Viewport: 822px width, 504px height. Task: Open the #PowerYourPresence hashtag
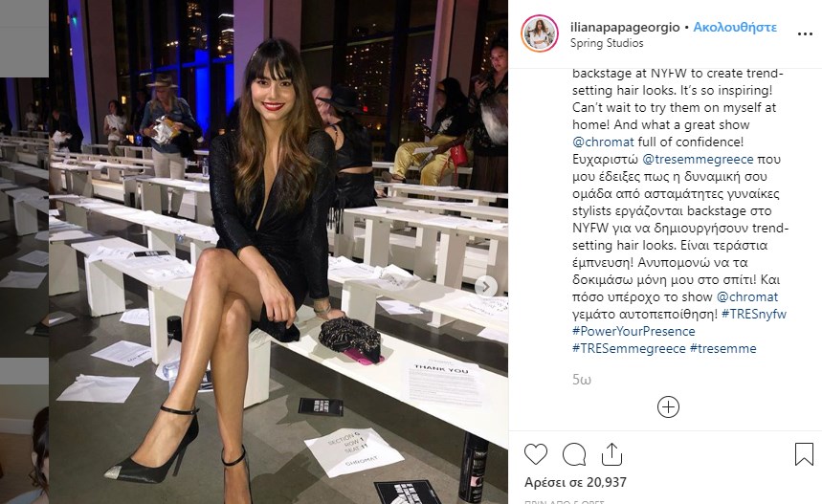pos(633,332)
